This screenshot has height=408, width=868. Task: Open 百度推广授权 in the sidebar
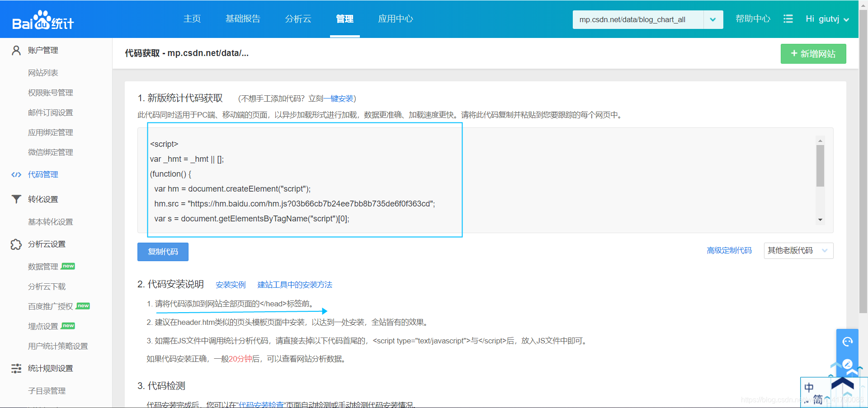51,306
